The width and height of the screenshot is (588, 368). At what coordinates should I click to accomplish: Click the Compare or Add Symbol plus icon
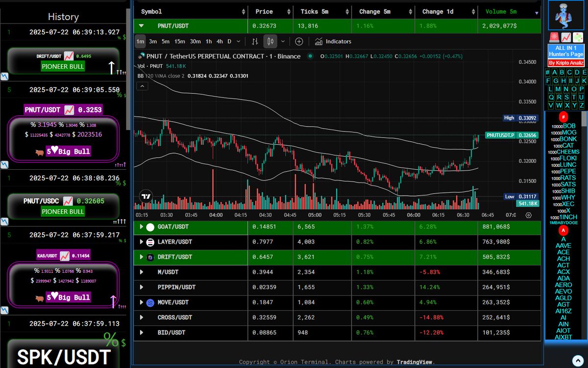(x=299, y=42)
